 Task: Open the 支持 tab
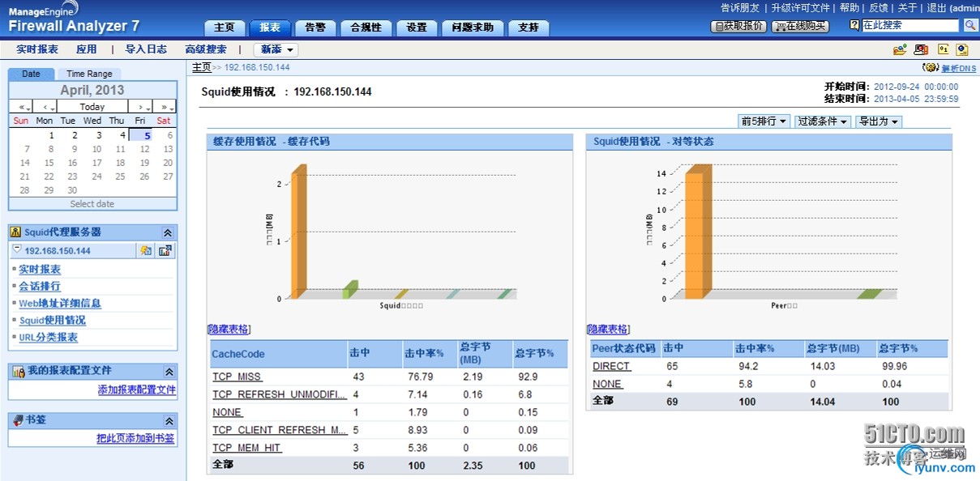pos(529,27)
